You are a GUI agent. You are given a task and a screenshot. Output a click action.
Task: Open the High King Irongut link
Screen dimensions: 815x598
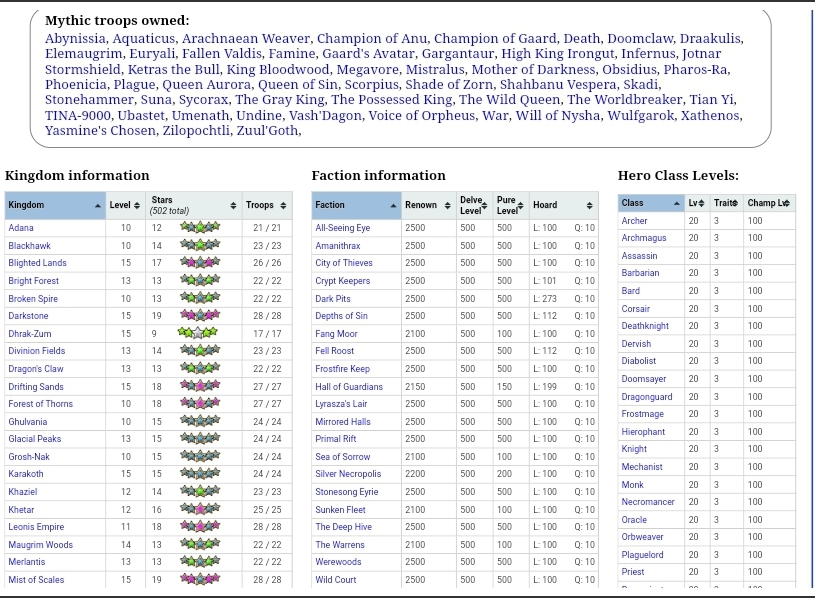558,54
